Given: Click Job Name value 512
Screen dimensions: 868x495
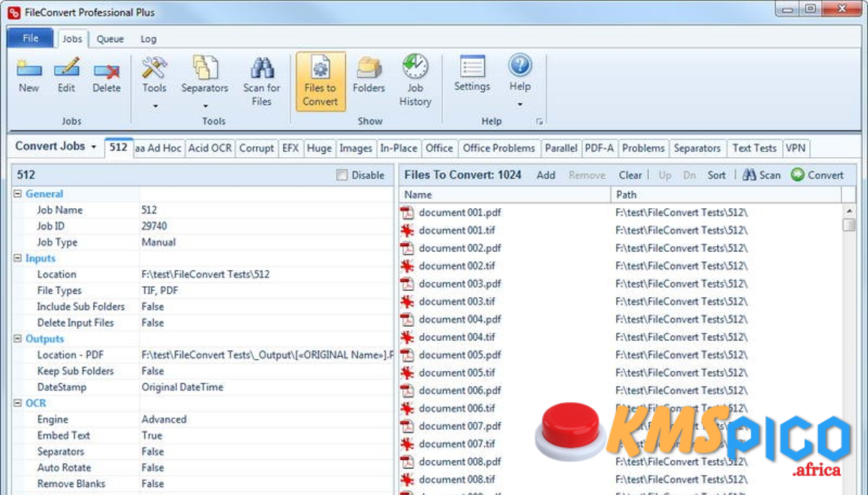Looking at the screenshot, I should click(x=149, y=210).
